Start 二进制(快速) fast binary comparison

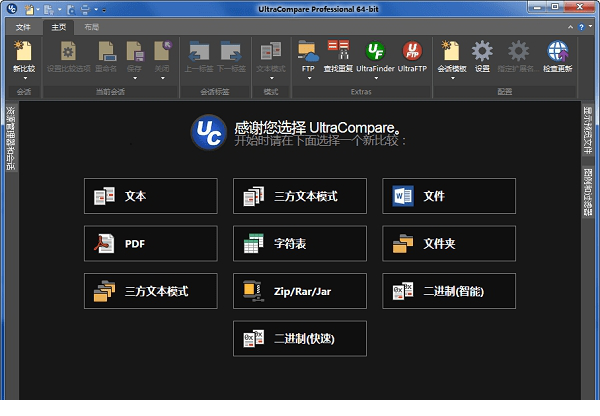[300, 338]
